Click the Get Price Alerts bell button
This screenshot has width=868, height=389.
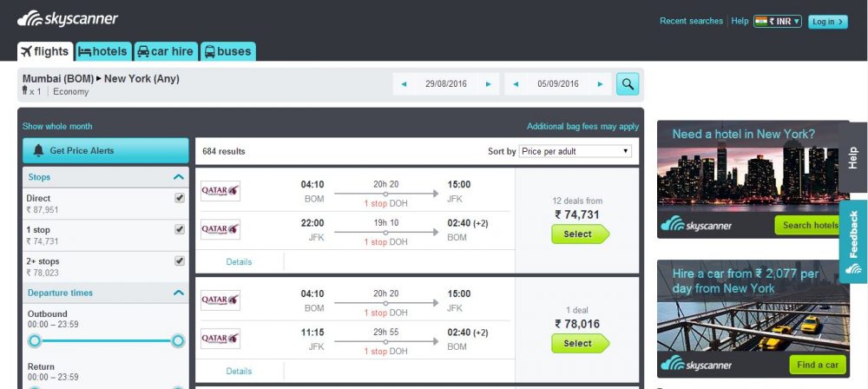click(106, 151)
